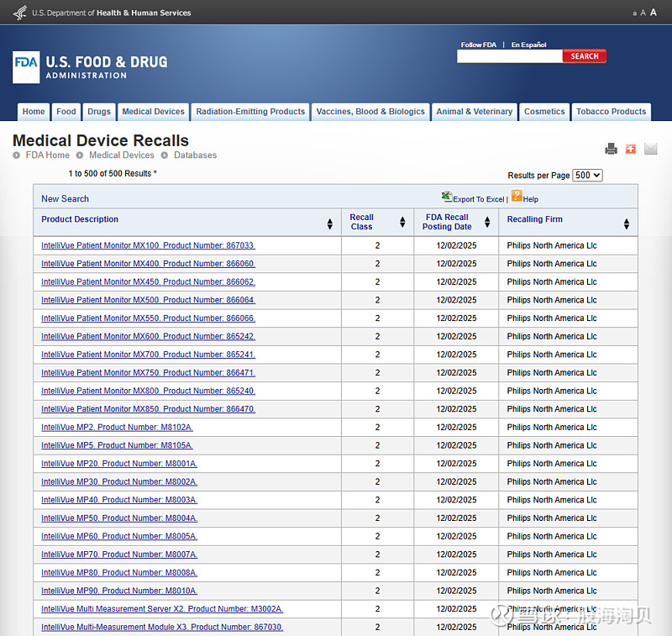
Task: Click the printer icon
Action: [x=611, y=149]
